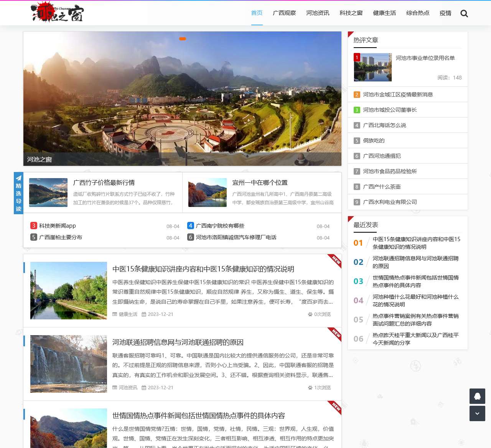
Task: Open list item 广西南宁院校有哪些
Action: click(220, 226)
